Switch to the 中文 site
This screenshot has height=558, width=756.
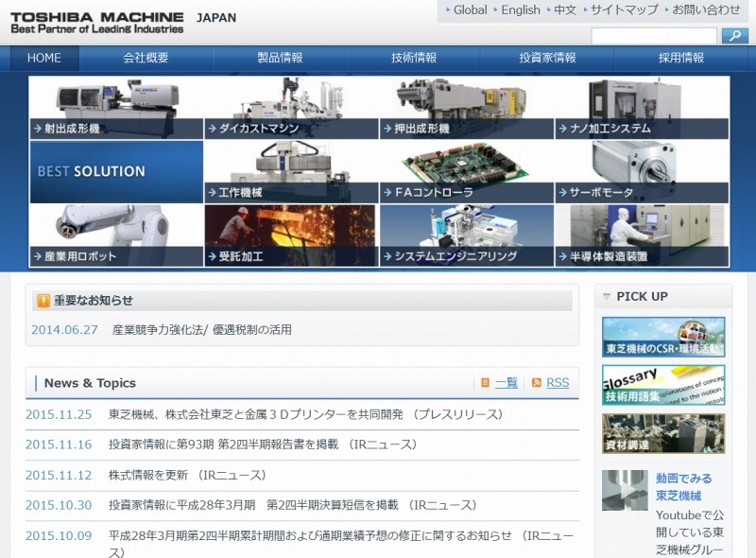(x=565, y=10)
